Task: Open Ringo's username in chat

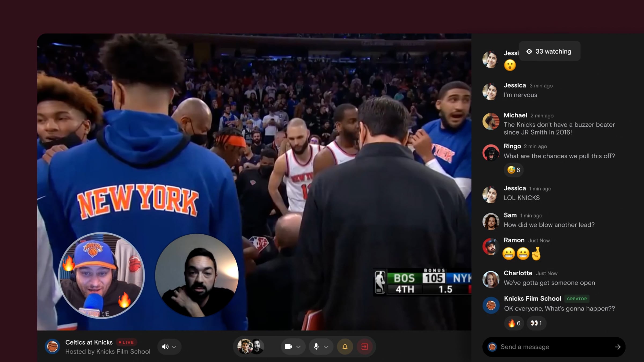Action: [512, 146]
